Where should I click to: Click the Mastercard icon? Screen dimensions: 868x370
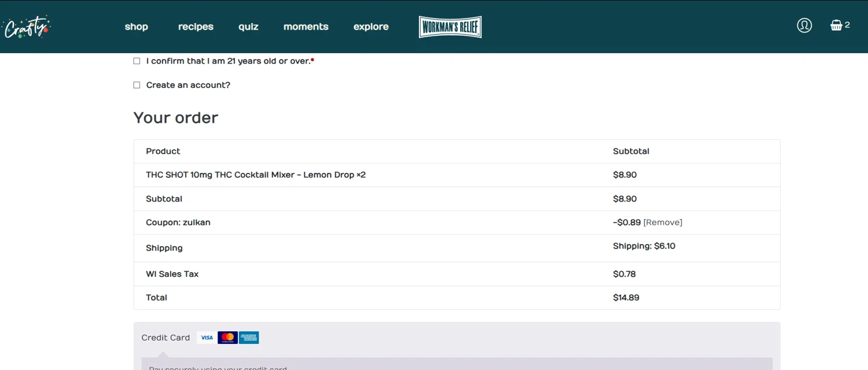(x=228, y=338)
